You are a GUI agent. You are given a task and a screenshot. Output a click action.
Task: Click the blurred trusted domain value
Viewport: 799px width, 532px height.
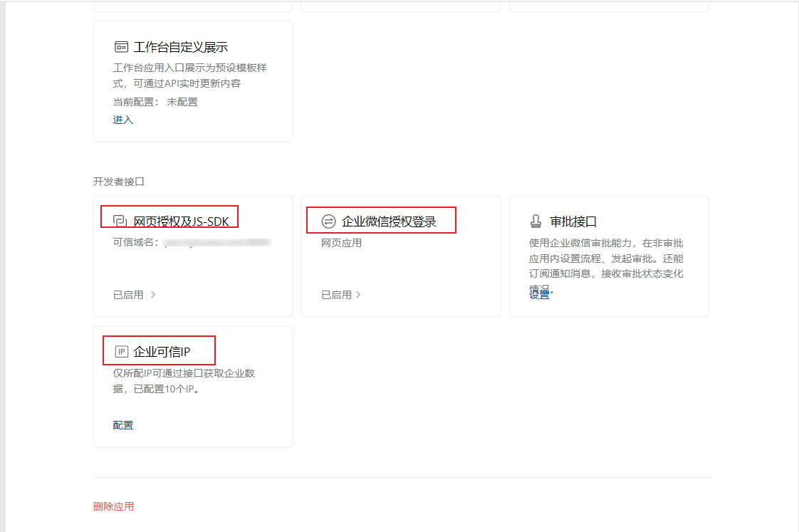[x=217, y=243]
